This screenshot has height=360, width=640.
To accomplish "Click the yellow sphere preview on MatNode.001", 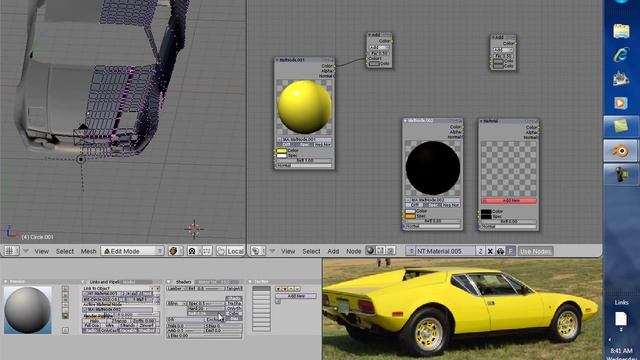I will pos(304,107).
